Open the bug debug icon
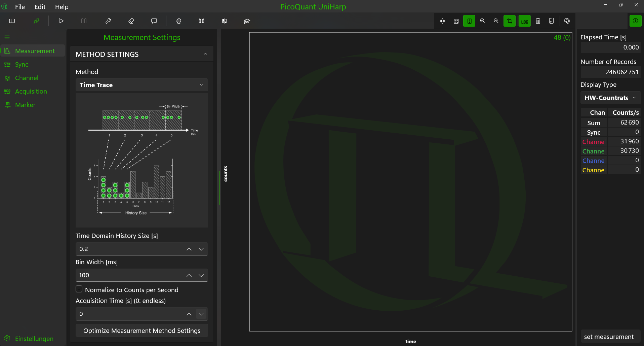The image size is (644, 346). click(x=201, y=21)
